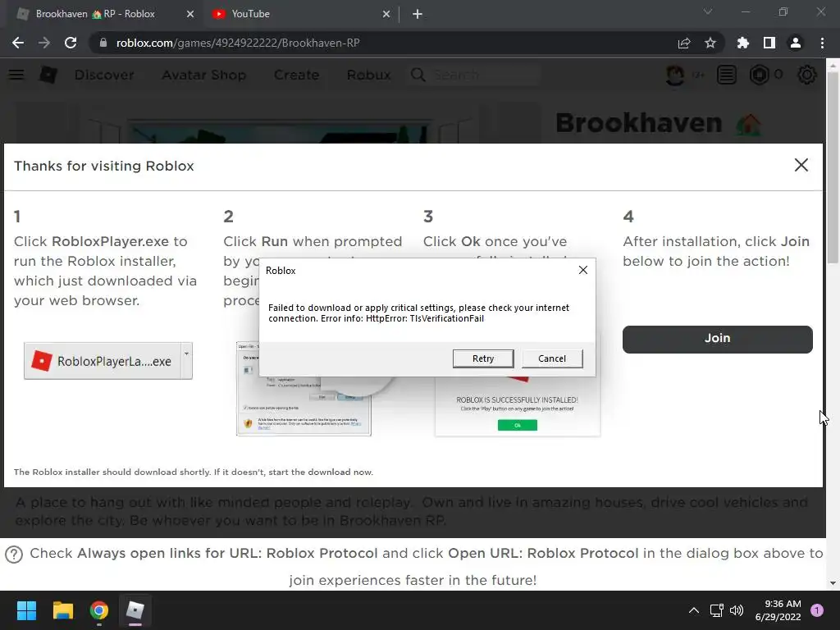Open the Discover menu item
Image resolution: width=840 pixels, height=630 pixels.
click(x=104, y=75)
